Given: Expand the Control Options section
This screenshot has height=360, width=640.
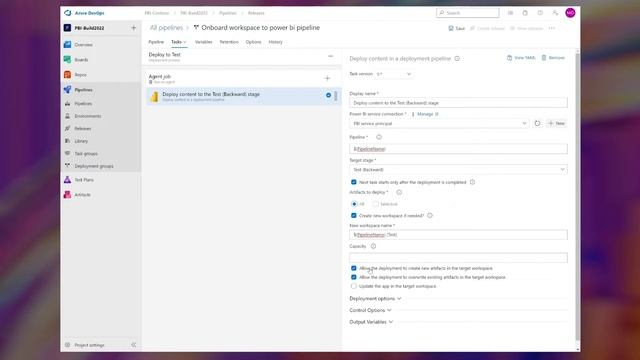Looking at the screenshot, I should tap(370, 310).
